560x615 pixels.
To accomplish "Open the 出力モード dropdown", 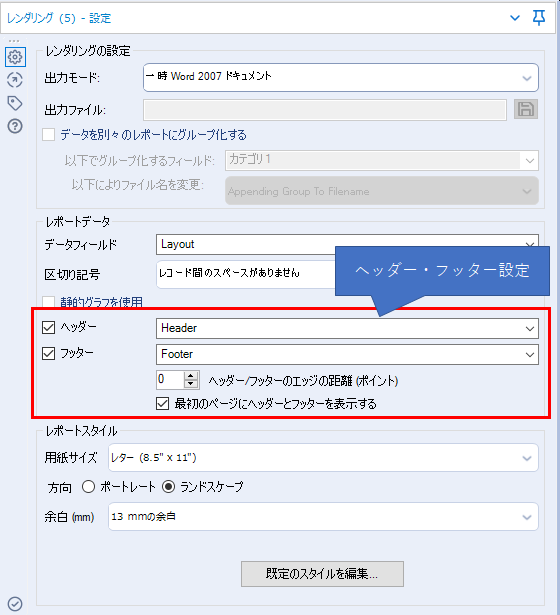I will click(340, 77).
